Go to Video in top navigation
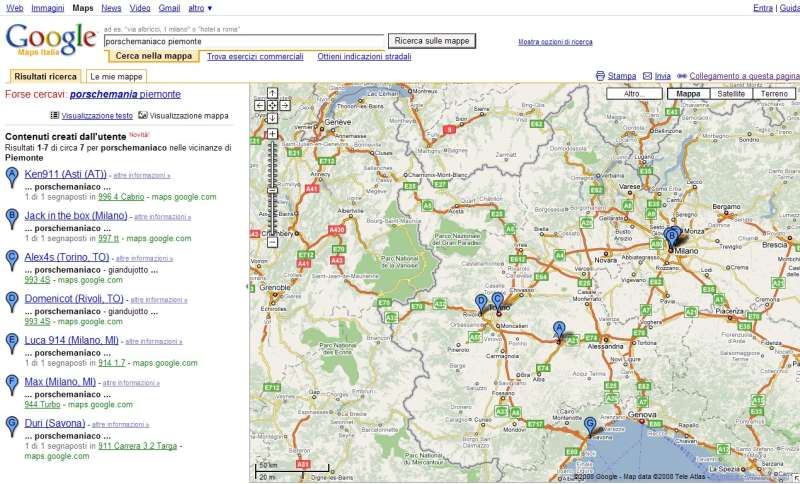This screenshot has width=800, height=484. pyautogui.click(x=140, y=8)
